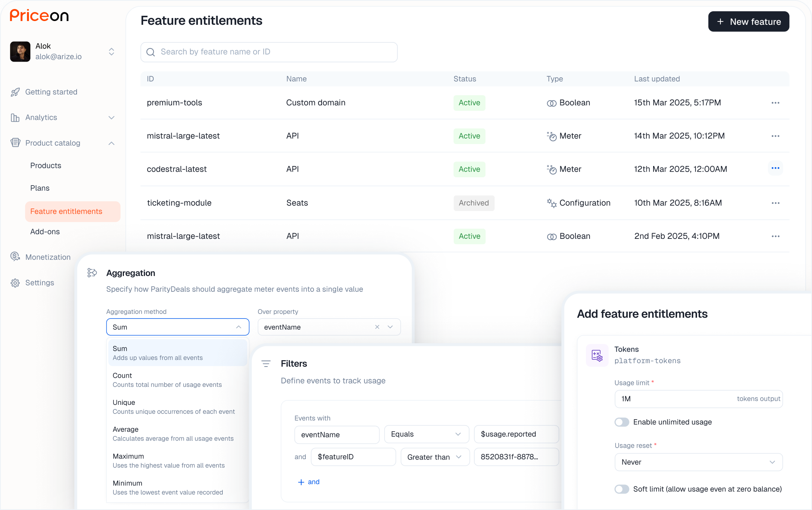Open the Add-ons page
The height and width of the screenshot is (510, 812).
[x=45, y=232]
